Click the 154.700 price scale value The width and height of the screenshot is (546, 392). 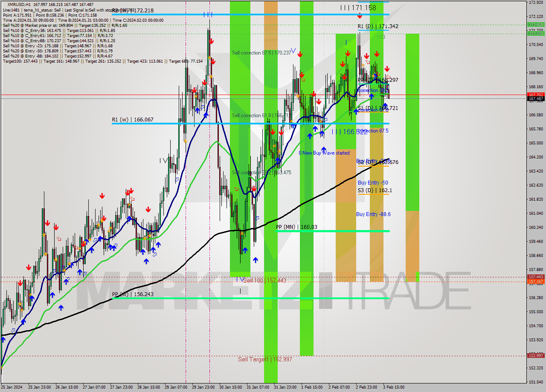[x=536, y=326]
